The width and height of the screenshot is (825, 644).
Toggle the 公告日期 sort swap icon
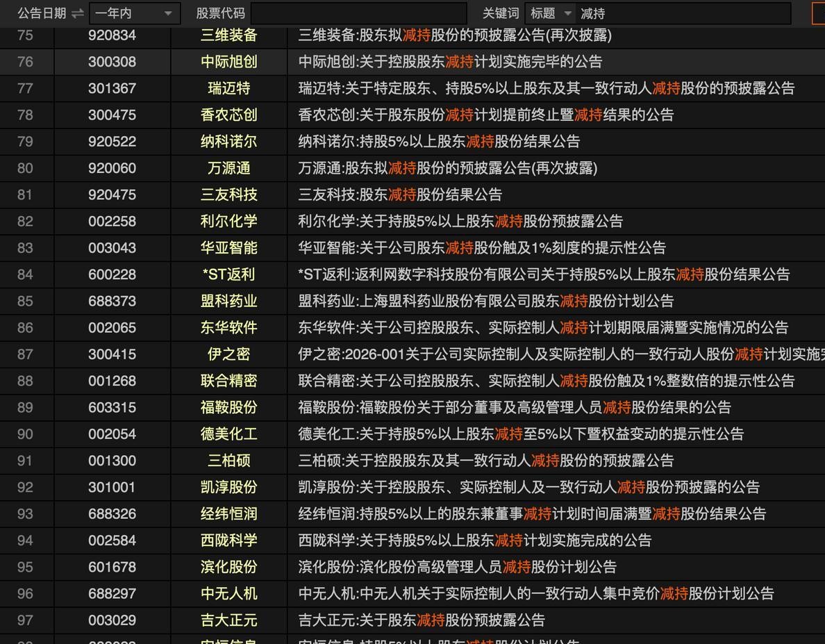click(77, 14)
